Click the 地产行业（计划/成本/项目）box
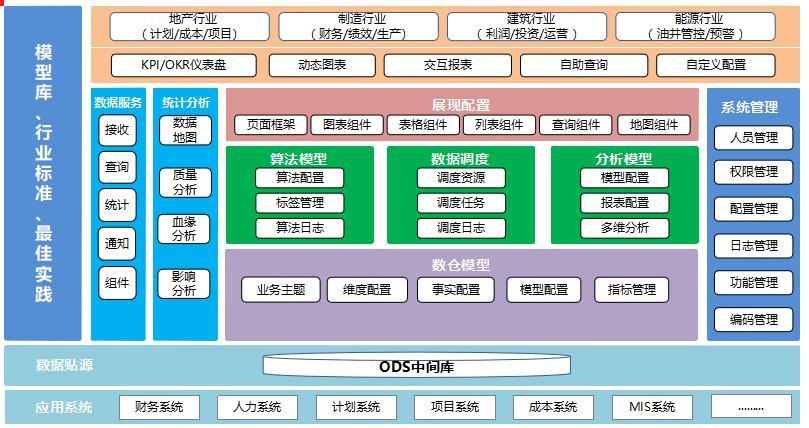This screenshot has width=809, height=428. [x=189, y=26]
